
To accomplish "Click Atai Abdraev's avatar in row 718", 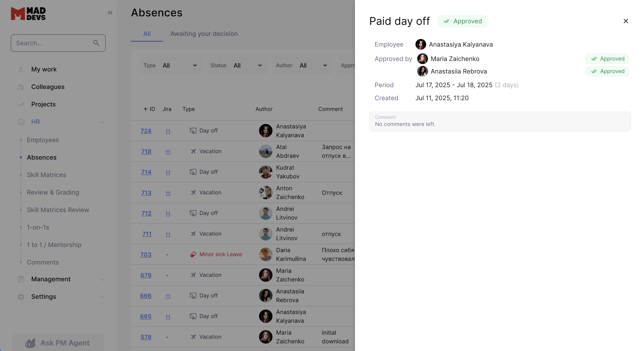I will click(x=266, y=151).
